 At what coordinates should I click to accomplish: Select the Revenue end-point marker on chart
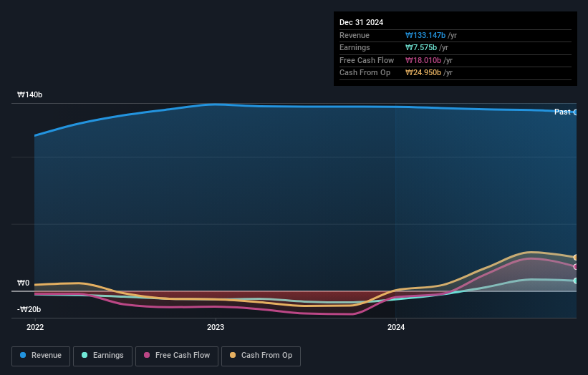(x=576, y=112)
